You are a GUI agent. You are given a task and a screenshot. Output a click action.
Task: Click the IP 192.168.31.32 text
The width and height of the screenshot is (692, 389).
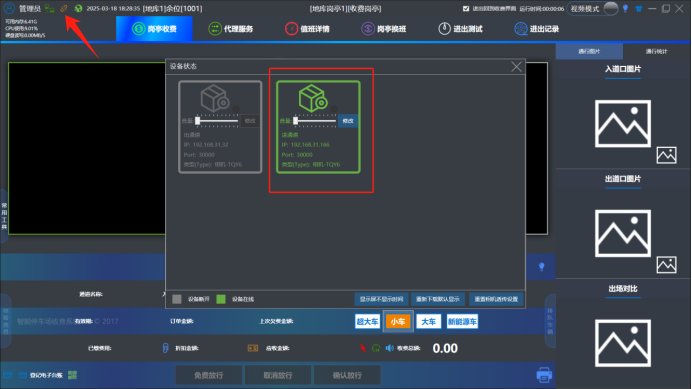click(x=206, y=144)
